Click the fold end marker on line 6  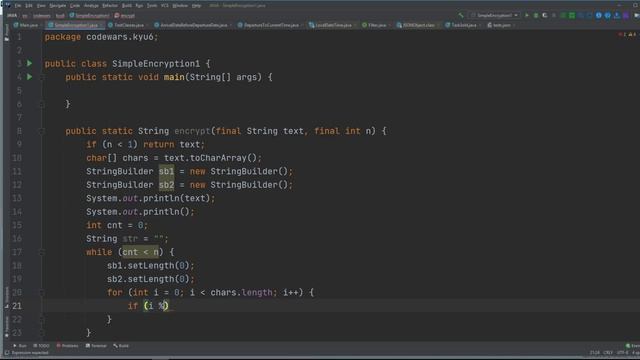(x=42, y=104)
